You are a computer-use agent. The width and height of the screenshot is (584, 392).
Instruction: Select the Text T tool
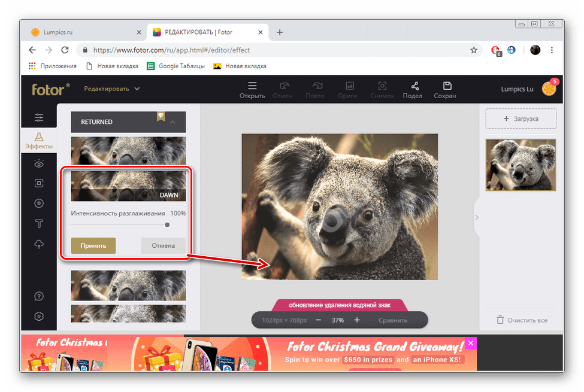coord(39,223)
